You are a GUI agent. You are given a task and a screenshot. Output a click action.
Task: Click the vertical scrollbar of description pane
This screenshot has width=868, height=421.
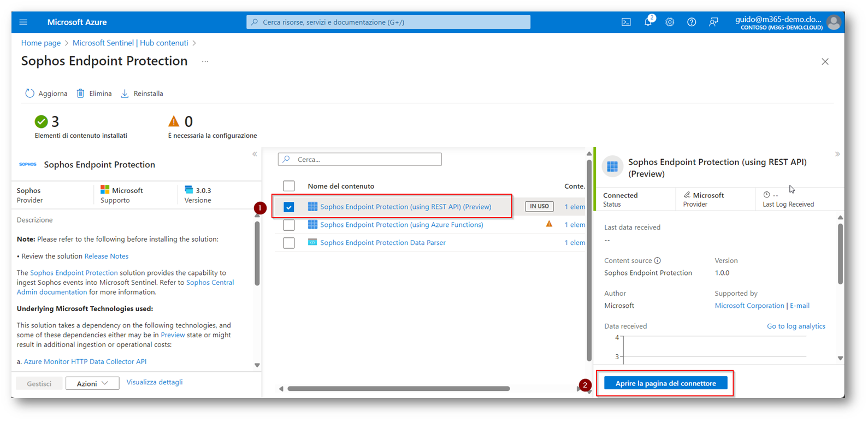coord(257,254)
